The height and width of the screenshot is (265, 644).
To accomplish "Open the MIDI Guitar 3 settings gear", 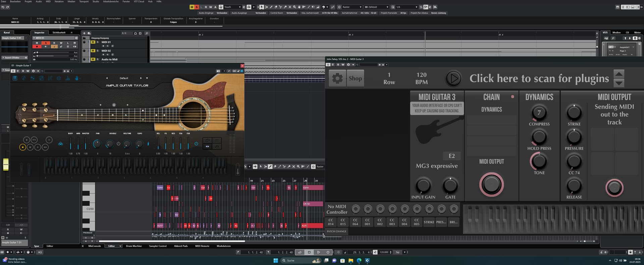I will point(337,78).
